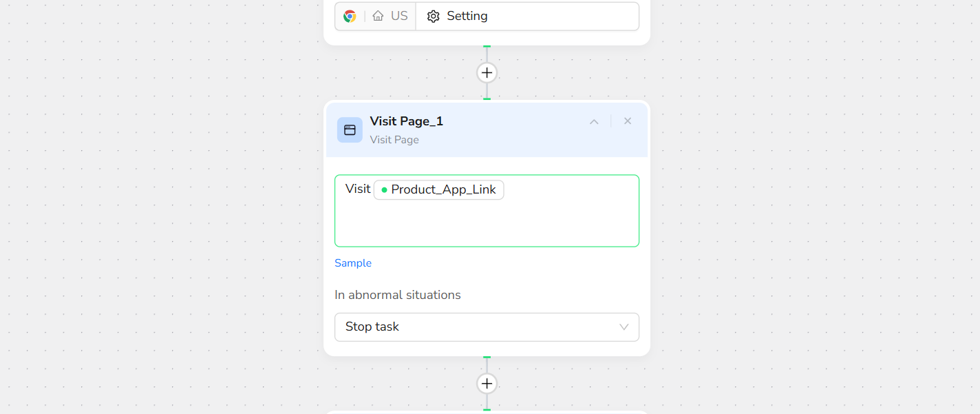
Task: Click the chevron arrow in Stop task box
Action: (x=624, y=327)
